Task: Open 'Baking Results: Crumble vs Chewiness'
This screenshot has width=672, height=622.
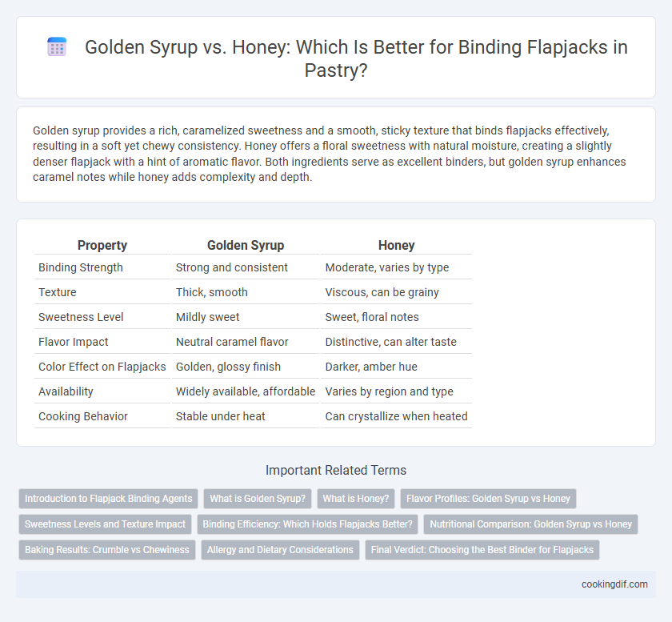Action: 106,550
